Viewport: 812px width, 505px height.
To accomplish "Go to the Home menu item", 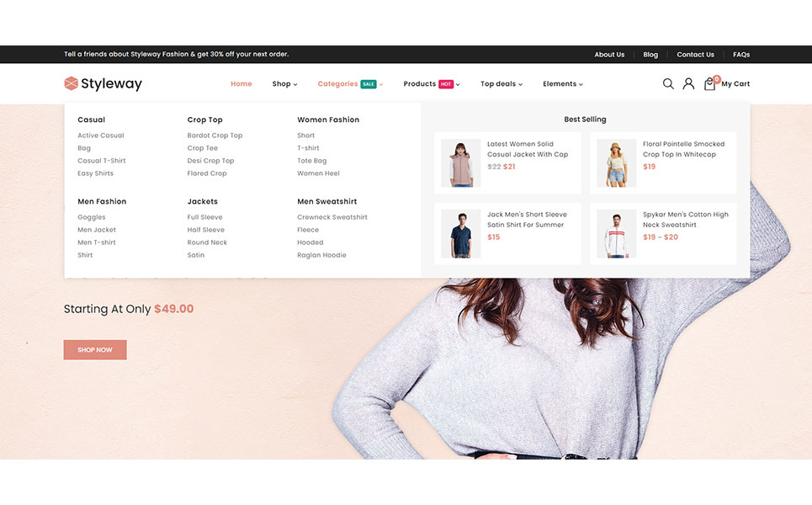I will [241, 84].
